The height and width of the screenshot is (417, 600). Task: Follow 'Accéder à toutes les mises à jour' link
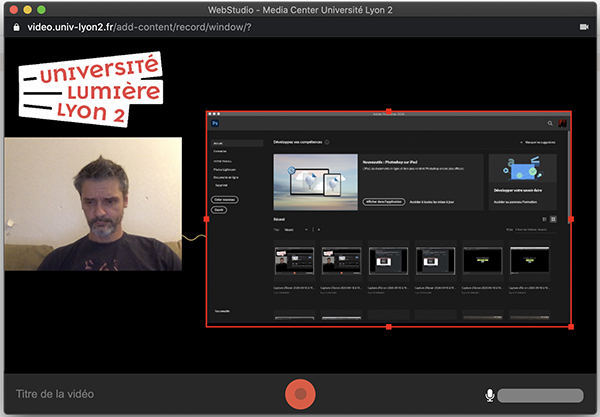click(432, 202)
